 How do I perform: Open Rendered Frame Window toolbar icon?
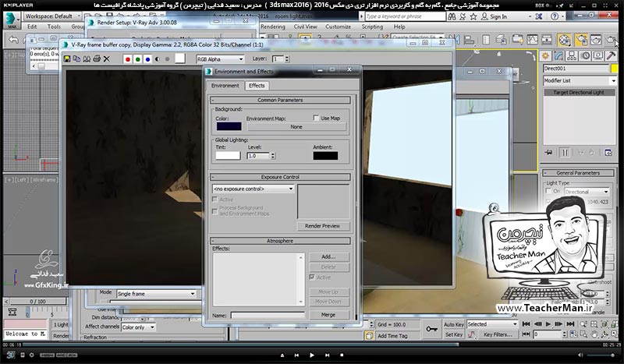(x=596, y=40)
